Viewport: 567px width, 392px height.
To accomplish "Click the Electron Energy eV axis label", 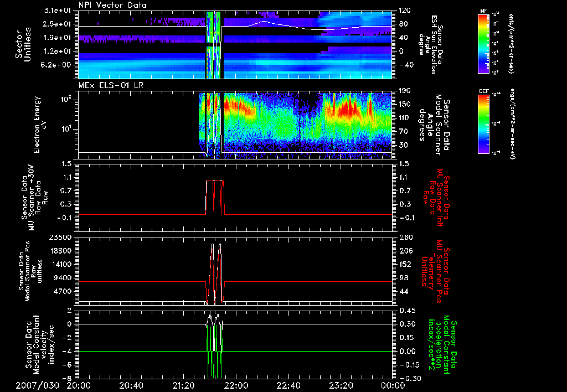I will pos(40,125).
